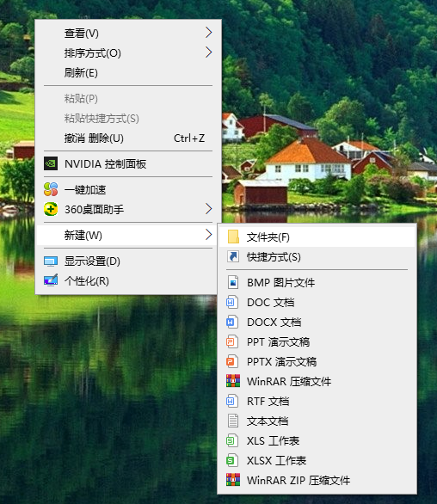Viewport: 437px width, 504px height.
Task: Click the 显示设置 monitor icon
Action: [x=51, y=261]
